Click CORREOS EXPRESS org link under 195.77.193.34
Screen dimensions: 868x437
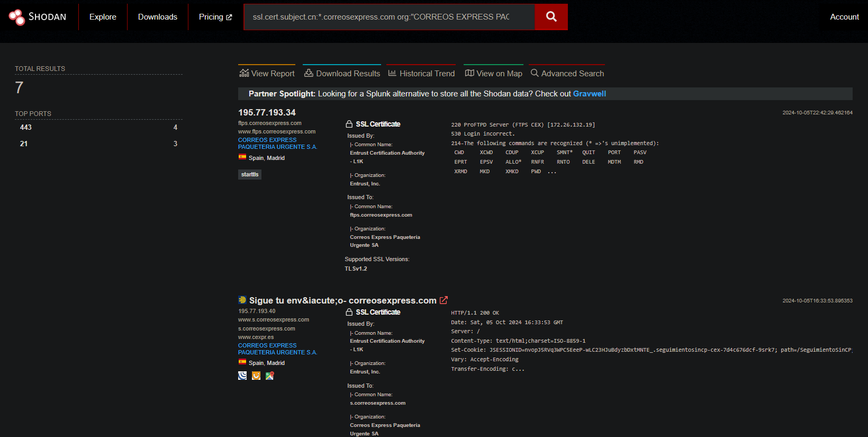coord(277,144)
